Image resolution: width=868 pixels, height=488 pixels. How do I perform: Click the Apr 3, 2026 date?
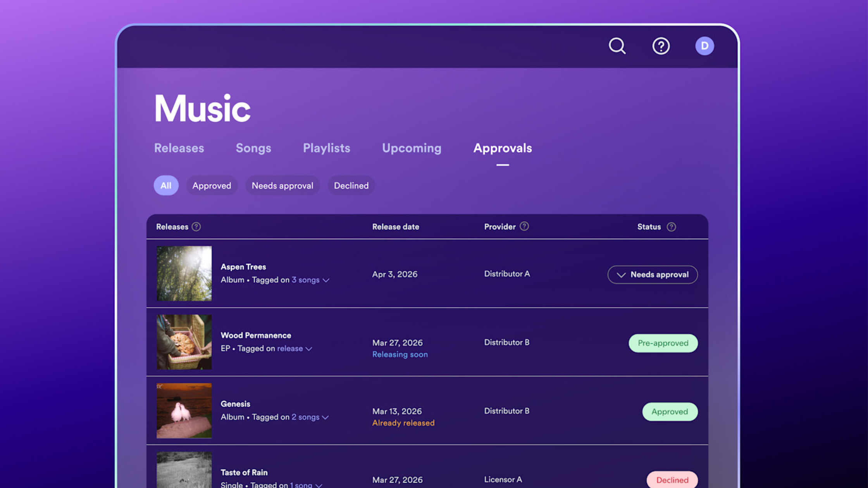[x=395, y=274]
